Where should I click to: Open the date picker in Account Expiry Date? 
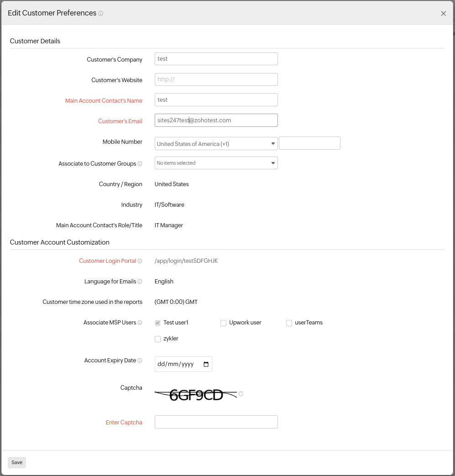coord(206,364)
